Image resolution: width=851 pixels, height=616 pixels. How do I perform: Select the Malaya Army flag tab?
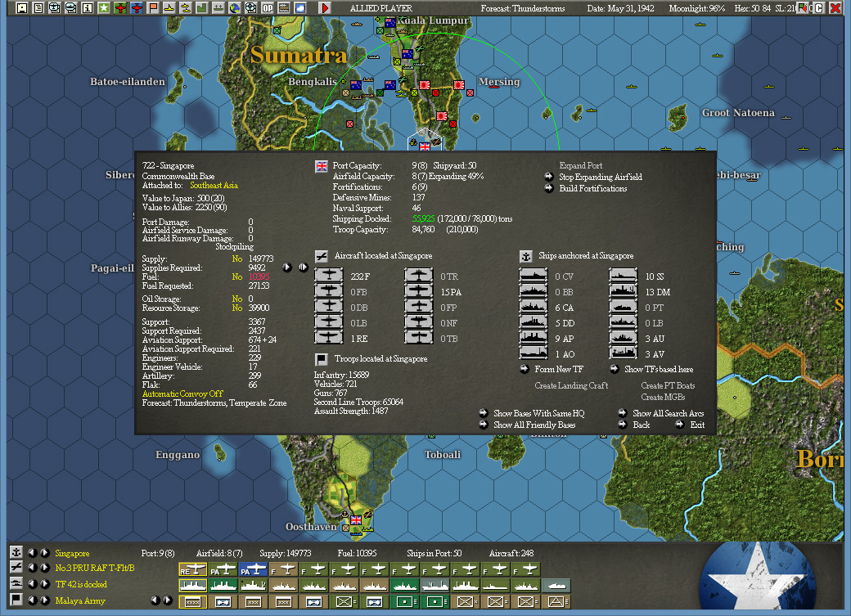[x=16, y=600]
